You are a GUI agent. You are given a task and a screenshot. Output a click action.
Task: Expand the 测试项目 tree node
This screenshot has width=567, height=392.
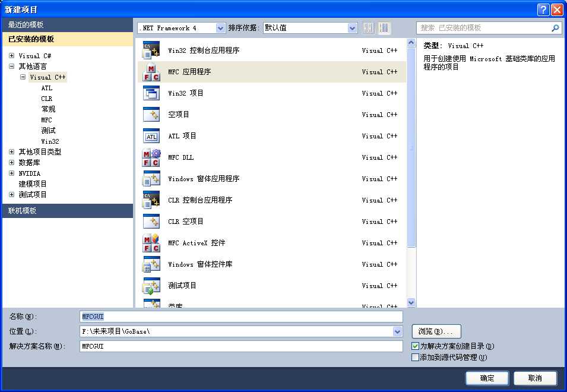(11, 195)
